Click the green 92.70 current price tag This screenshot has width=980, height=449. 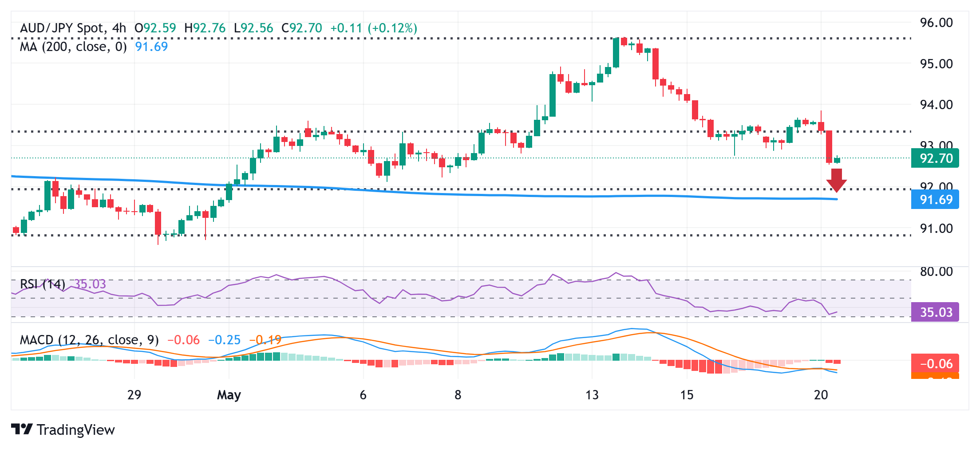(935, 158)
